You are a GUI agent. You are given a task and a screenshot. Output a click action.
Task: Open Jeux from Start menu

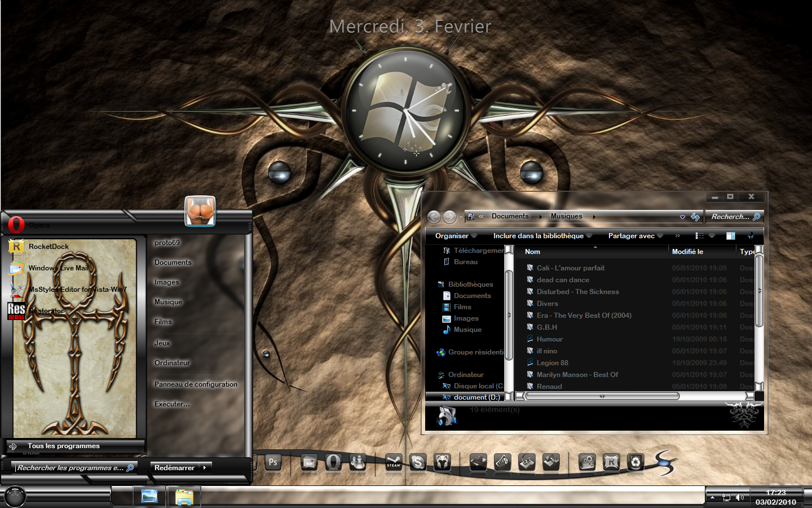[x=162, y=343]
